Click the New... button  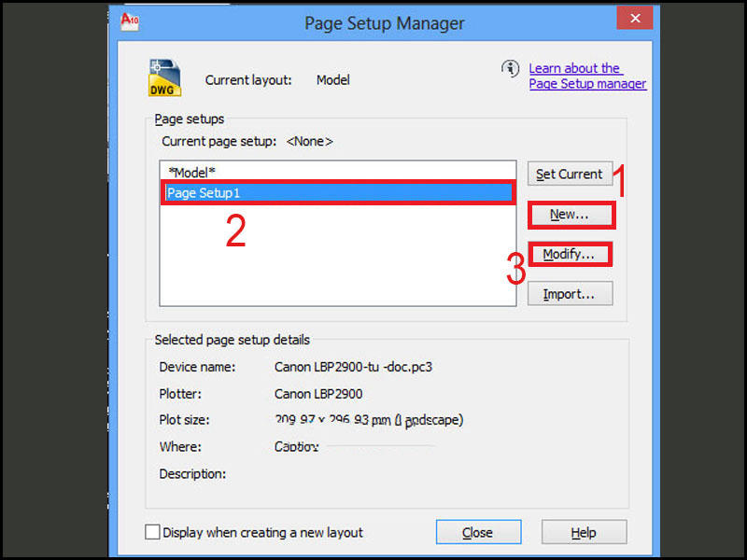pyautogui.click(x=571, y=215)
